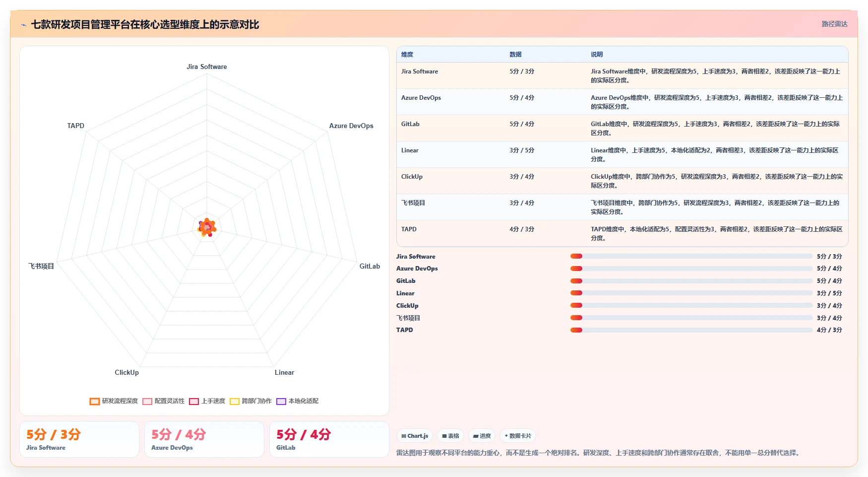Click the TAPD radar axis label
This screenshot has height=477, width=868.
tap(76, 126)
